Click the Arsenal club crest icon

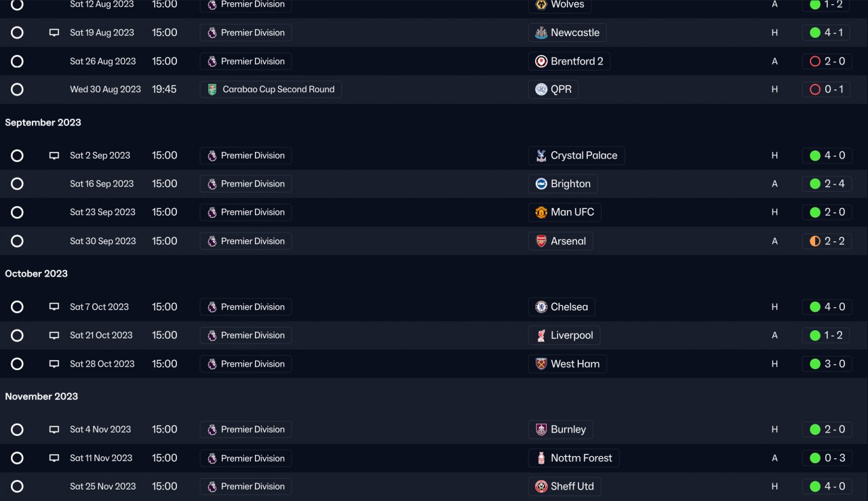click(x=541, y=241)
